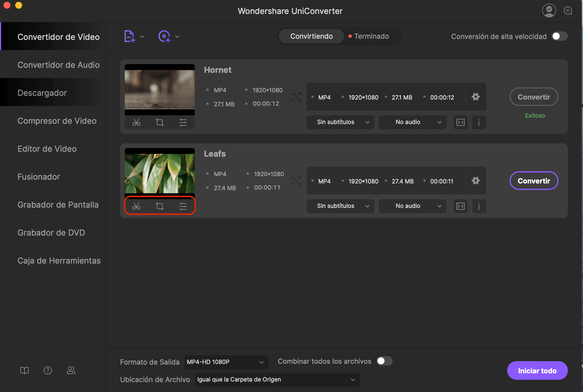Click the Hornet video thumbnail
Viewport: 583px width, 392px height.
pyautogui.click(x=159, y=89)
